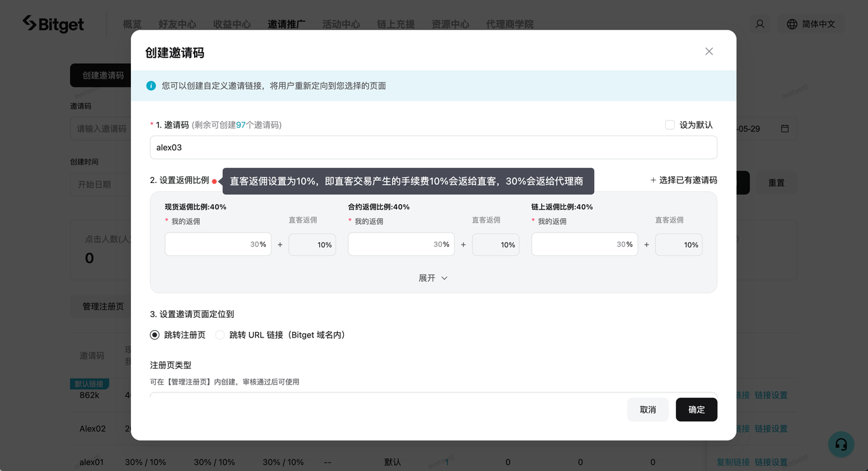
Task: Click the 确定 confirm button
Action: 696,409
